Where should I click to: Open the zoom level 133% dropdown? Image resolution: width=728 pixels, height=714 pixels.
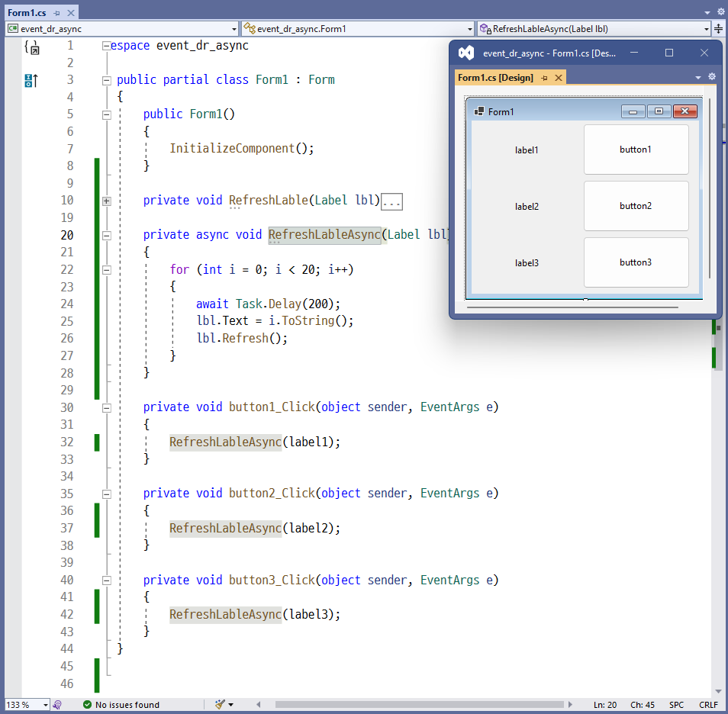point(46,704)
